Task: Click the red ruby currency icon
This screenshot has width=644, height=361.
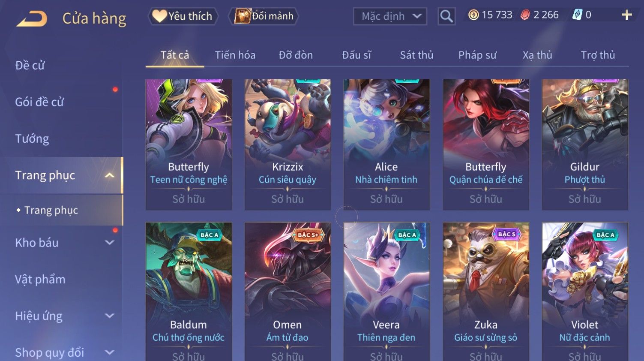Action: coord(525,15)
